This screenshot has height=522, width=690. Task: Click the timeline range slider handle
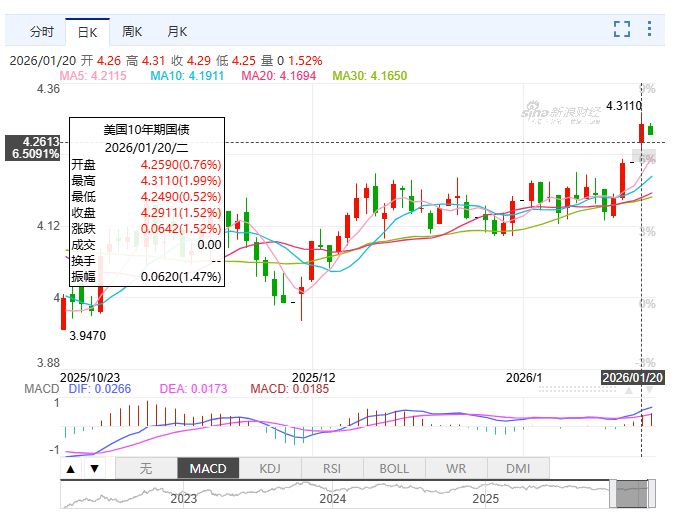pos(634,493)
